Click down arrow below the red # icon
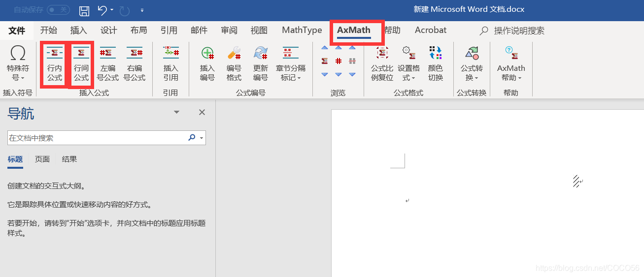 (x=339, y=74)
